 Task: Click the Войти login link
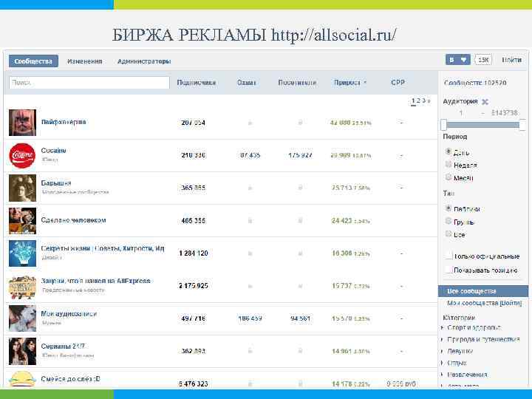tap(511, 60)
